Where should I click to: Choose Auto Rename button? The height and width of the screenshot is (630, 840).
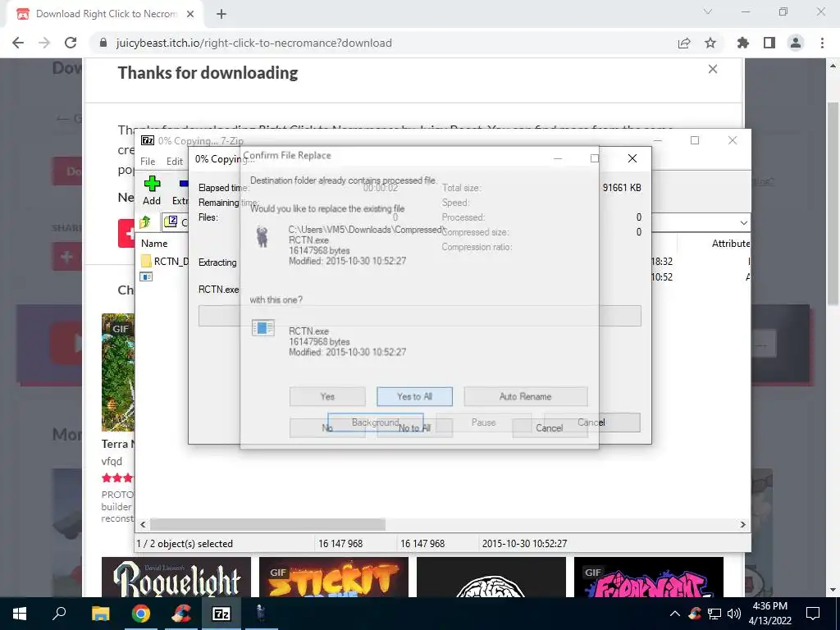[526, 396]
